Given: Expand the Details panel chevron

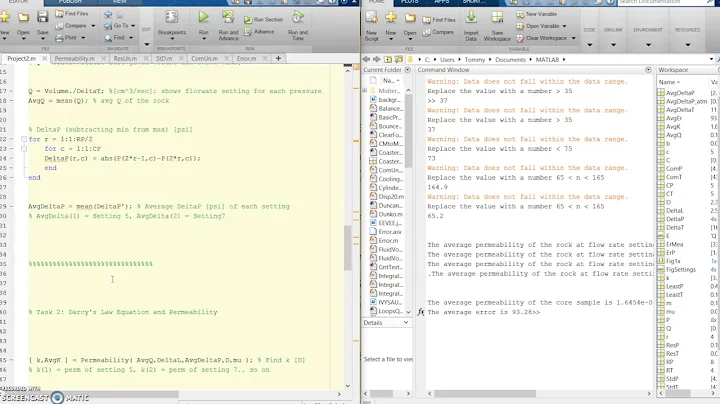Looking at the screenshot, I should point(405,322).
